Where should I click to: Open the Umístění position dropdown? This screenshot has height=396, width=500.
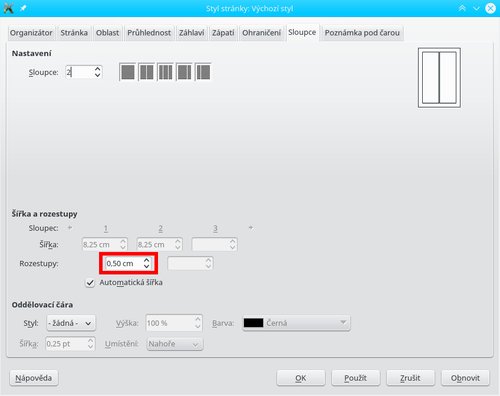click(175, 344)
